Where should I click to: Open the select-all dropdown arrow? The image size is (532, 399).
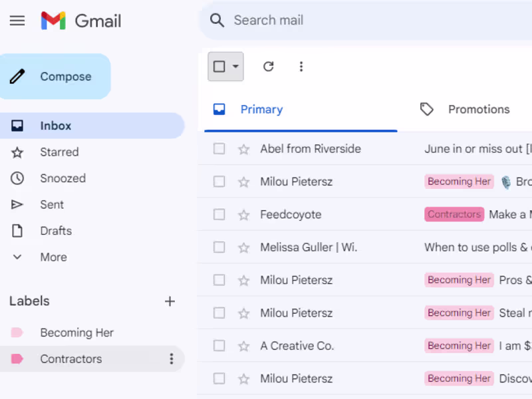(x=235, y=66)
